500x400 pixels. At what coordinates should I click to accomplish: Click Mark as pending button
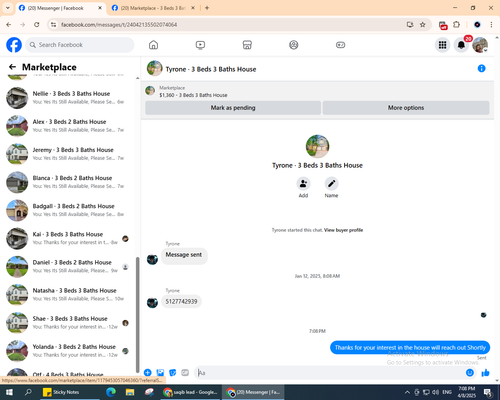233,108
